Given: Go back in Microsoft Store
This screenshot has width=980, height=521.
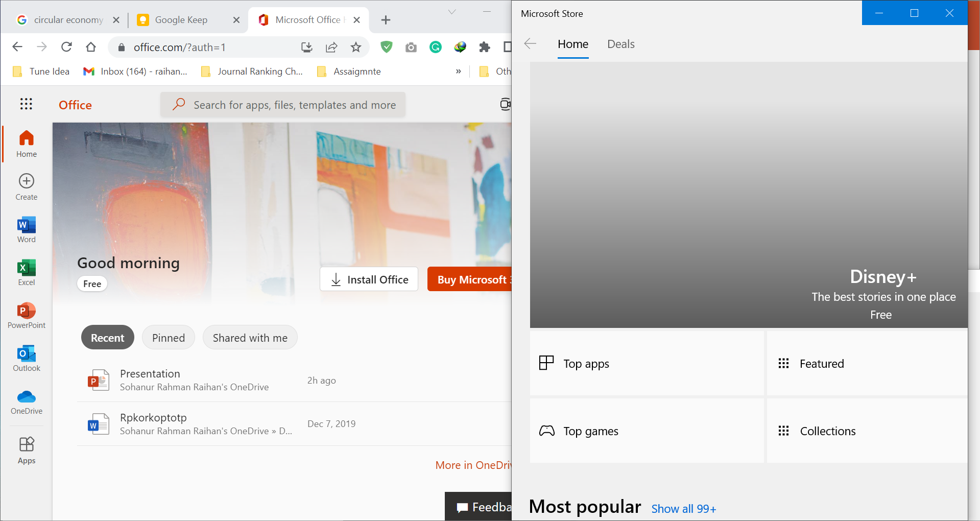Looking at the screenshot, I should [530, 44].
